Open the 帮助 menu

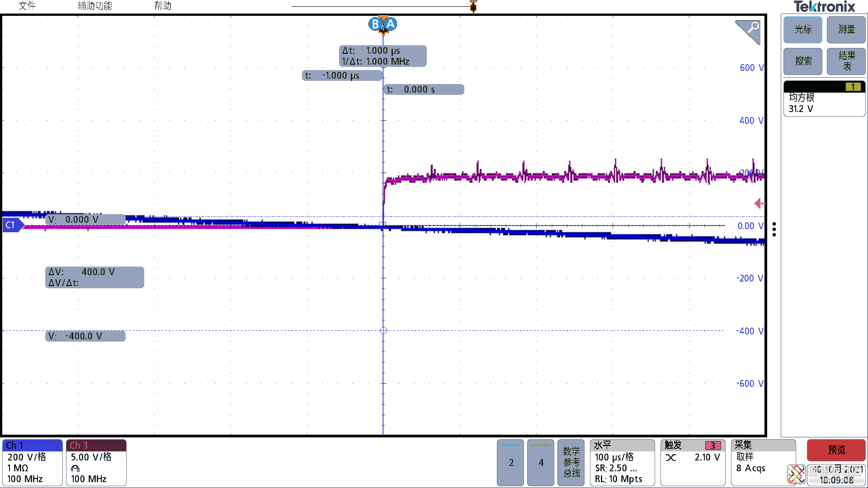[163, 6]
